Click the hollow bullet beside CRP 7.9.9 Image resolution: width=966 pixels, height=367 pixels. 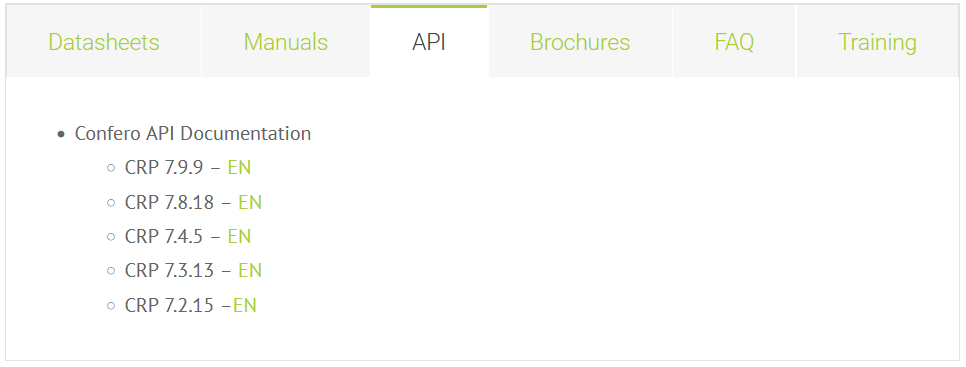point(111,167)
